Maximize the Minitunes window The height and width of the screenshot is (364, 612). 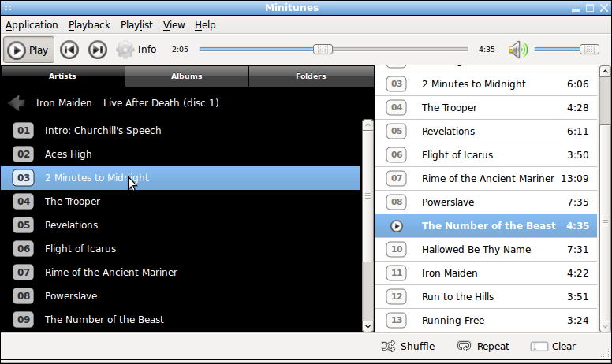pos(590,8)
